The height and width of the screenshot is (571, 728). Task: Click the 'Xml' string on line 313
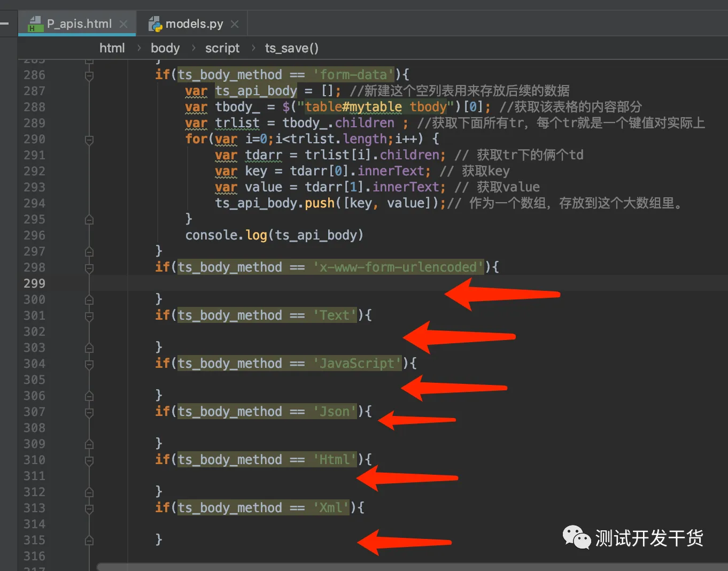[x=331, y=508]
